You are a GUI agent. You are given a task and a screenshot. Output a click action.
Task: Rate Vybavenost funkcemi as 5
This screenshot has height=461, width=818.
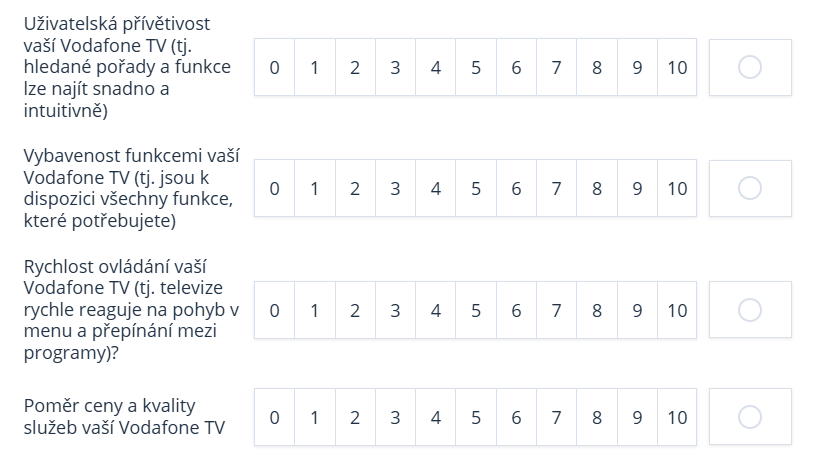[x=476, y=188]
